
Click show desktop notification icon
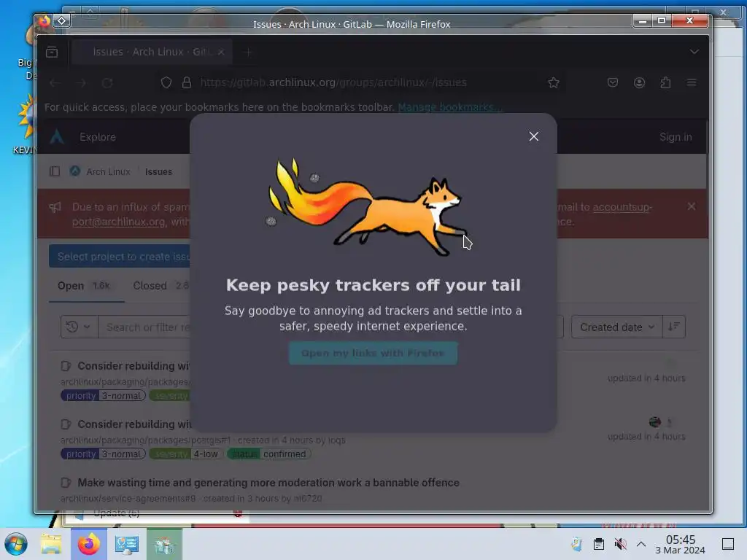point(728,544)
